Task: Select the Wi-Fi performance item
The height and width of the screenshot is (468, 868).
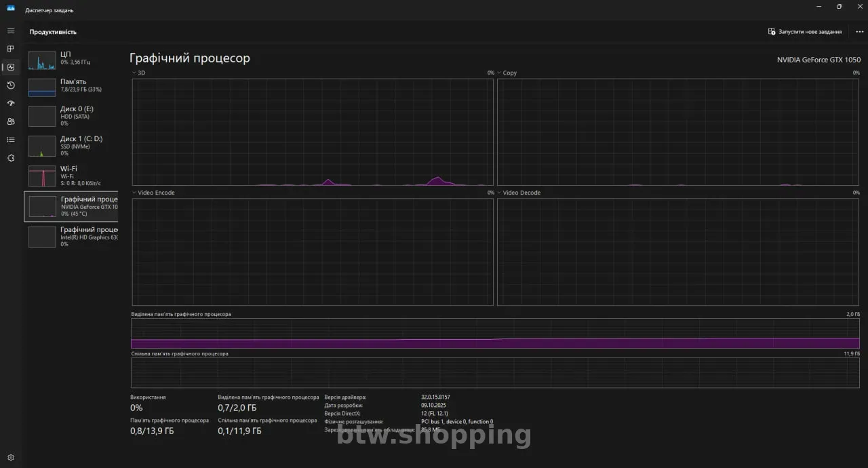Action: [x=71, y=176]
